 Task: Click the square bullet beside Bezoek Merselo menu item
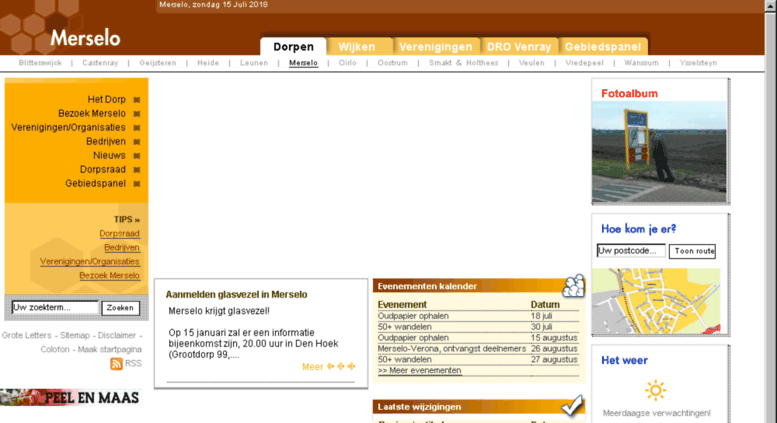tap(137, 114)
